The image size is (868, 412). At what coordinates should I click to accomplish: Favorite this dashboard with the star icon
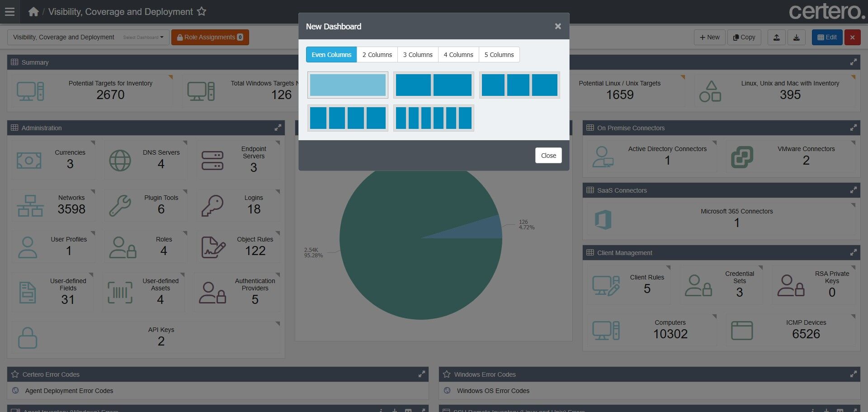click(x=202, y=12)
